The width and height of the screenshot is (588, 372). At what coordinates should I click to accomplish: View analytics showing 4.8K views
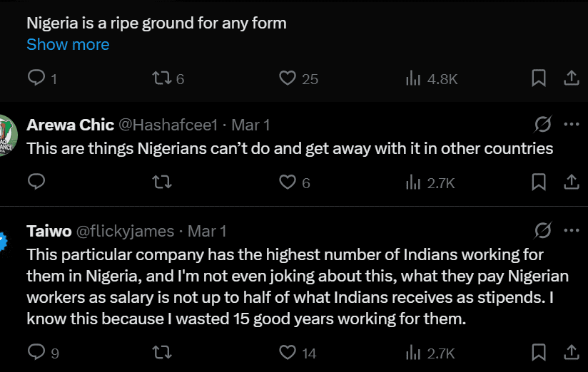coord(413,78)
